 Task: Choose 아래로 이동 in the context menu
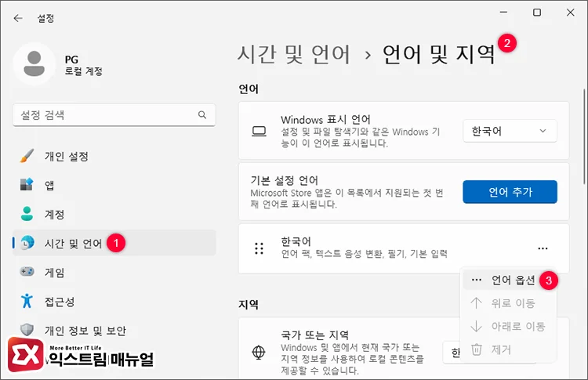(509, 326)
